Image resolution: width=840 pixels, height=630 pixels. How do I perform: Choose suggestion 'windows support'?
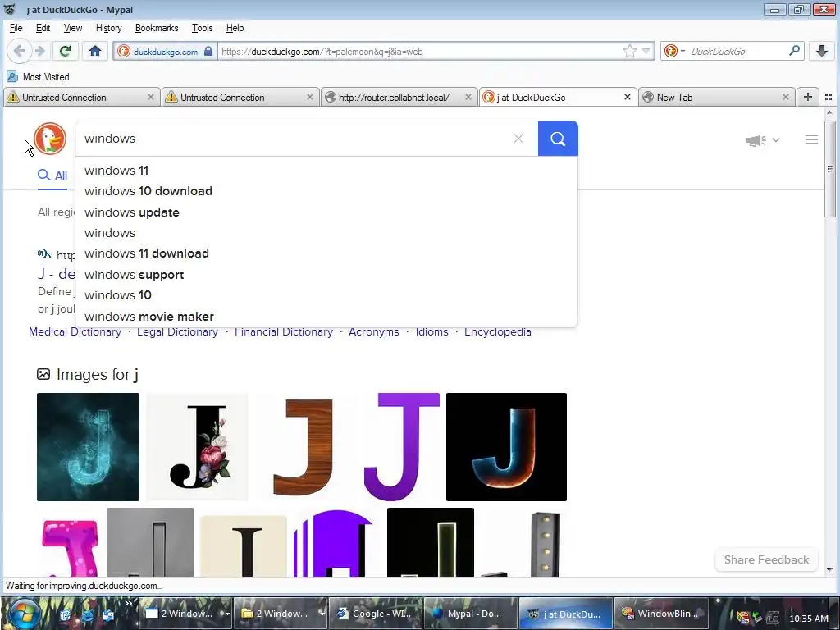326,274
